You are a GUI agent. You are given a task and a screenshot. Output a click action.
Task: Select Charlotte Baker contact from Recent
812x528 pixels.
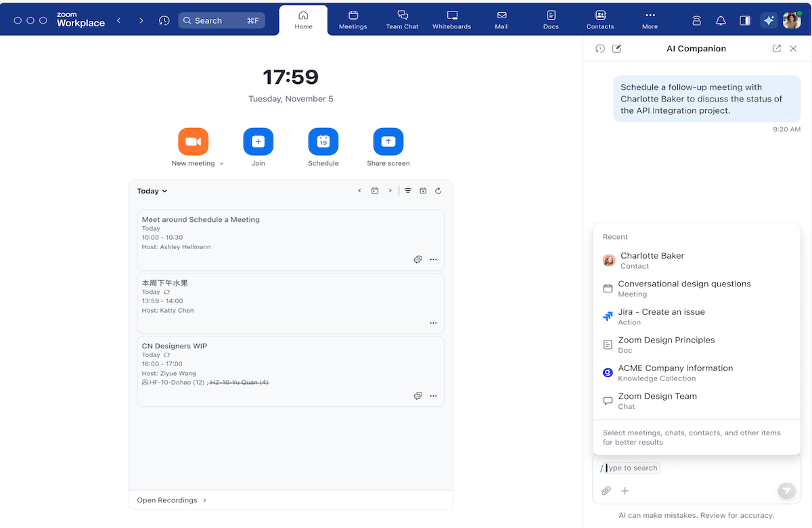652,260
